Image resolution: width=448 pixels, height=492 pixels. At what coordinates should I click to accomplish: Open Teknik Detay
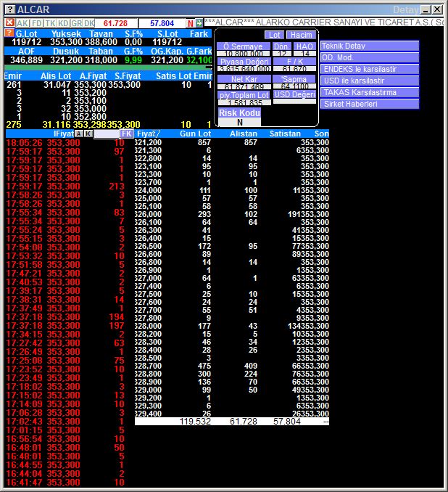click(x=369, y=46)
